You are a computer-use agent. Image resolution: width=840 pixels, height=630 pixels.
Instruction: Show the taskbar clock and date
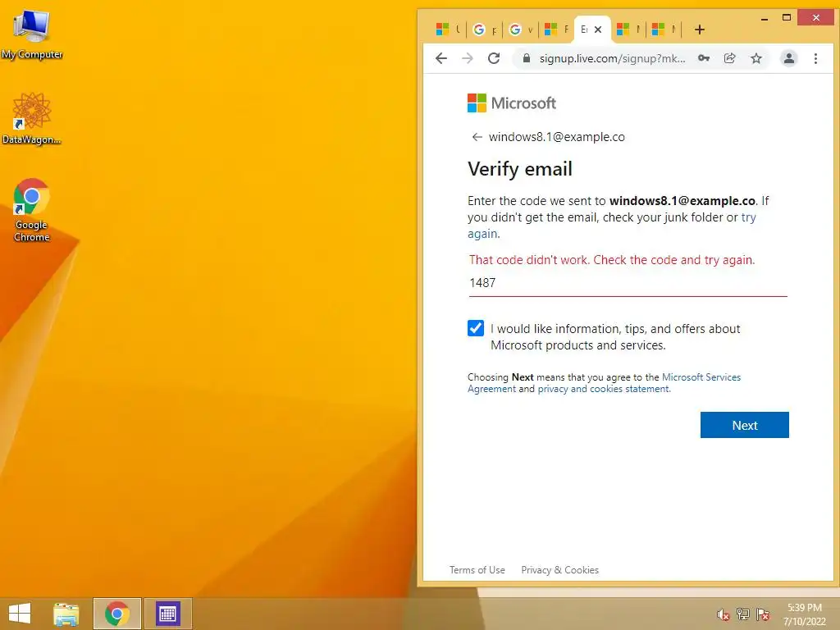coord(805,614)
